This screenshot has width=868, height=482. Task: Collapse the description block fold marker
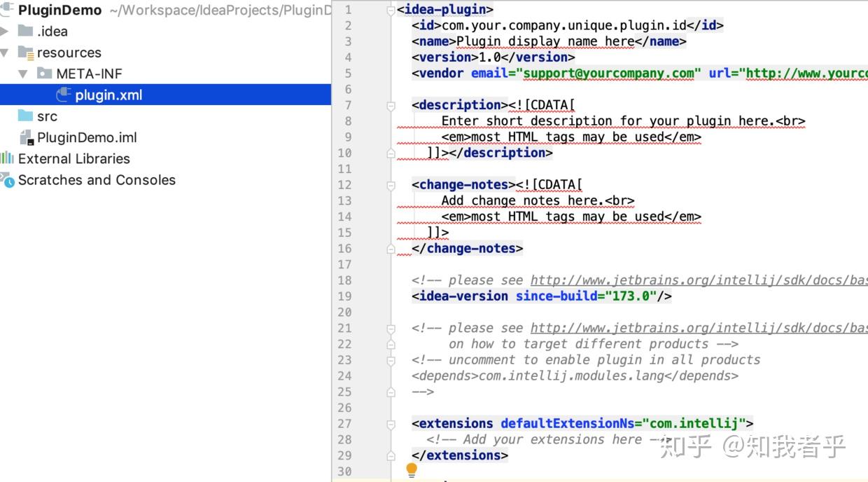point(391,105)
